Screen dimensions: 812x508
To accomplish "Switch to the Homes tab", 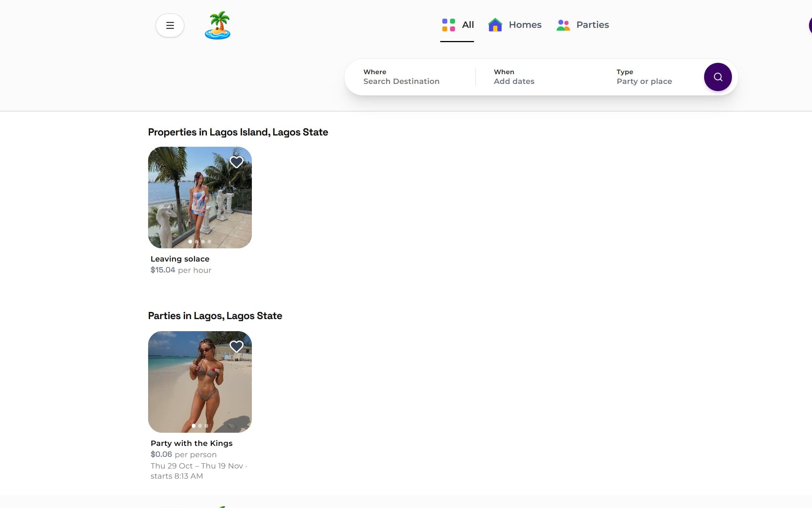I will 515,25.
